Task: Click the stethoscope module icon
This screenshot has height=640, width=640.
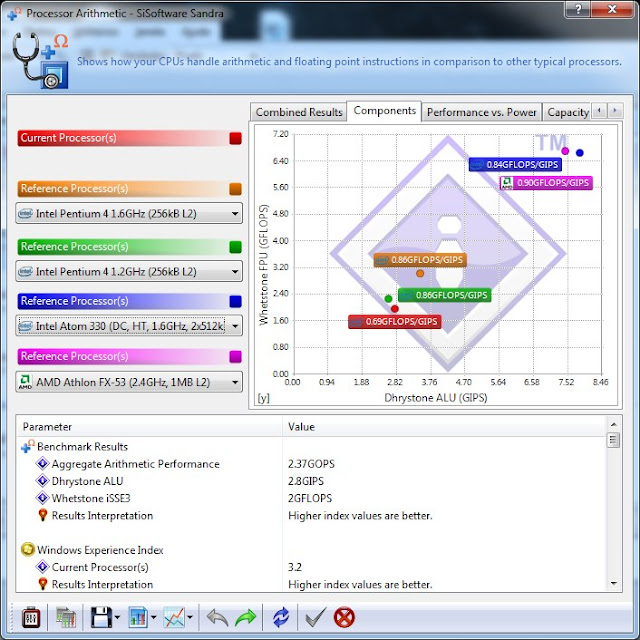Action: click(40, 60)
